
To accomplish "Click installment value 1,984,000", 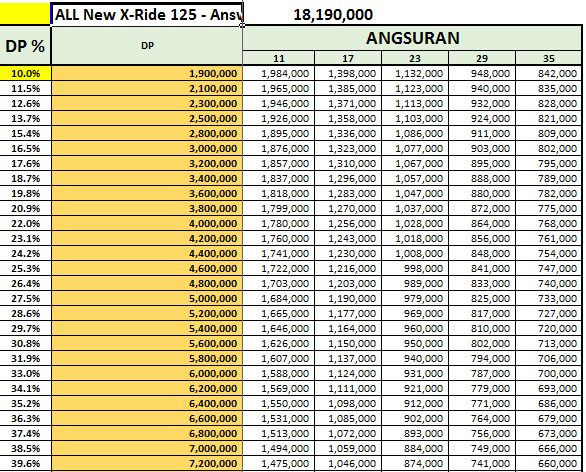I will [278, 73].
